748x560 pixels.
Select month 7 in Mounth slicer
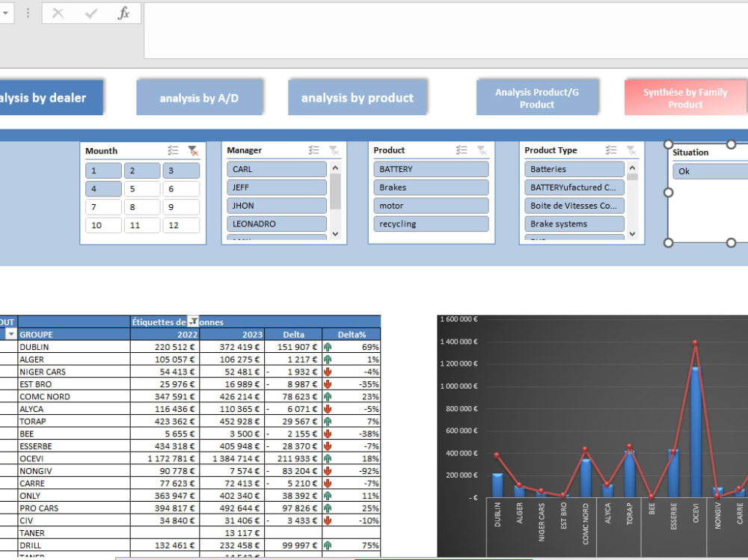coord(103,206)
